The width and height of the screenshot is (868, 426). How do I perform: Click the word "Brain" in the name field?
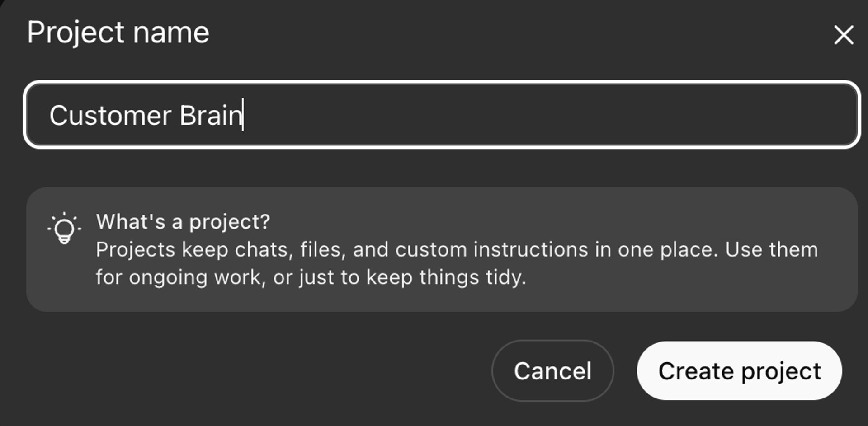click(x=211, y=116)
